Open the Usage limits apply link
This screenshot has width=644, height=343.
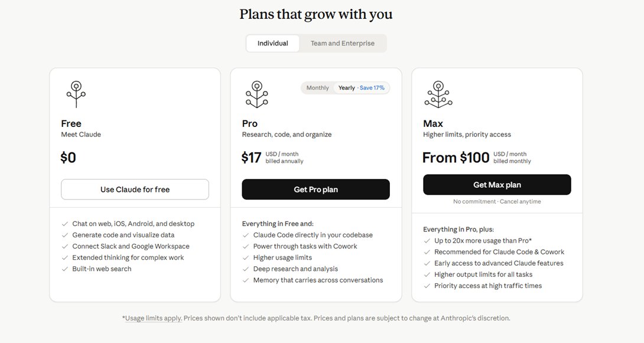click(153, 318)
